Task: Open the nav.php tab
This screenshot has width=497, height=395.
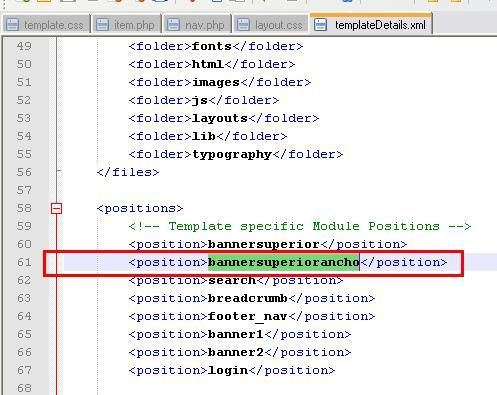Action: [197, 25]
